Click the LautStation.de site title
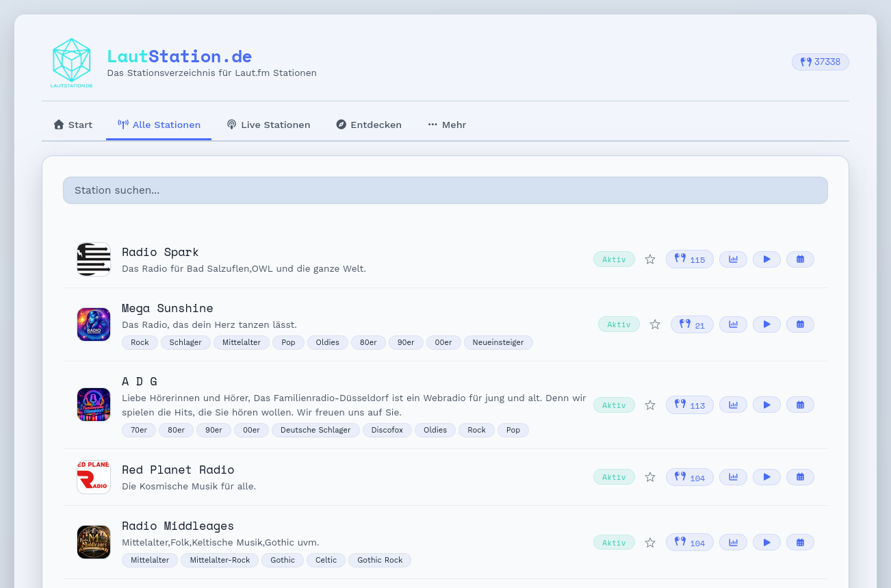The width and height of the screenshot is (891, 588). (x=179, y=56)
